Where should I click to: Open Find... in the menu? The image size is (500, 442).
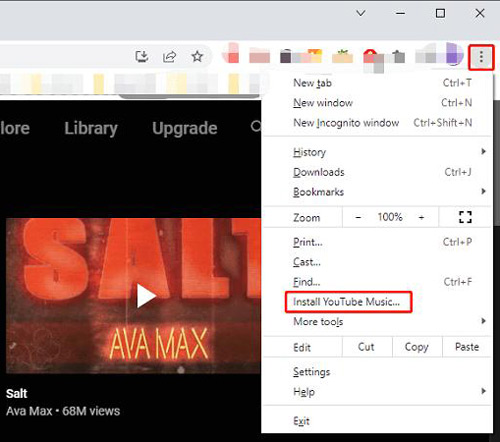378,282
